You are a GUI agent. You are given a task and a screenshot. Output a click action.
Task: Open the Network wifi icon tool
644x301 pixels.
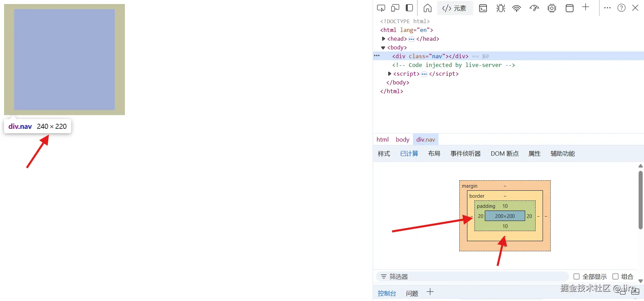pyautogui.click(x=516, y=8)
